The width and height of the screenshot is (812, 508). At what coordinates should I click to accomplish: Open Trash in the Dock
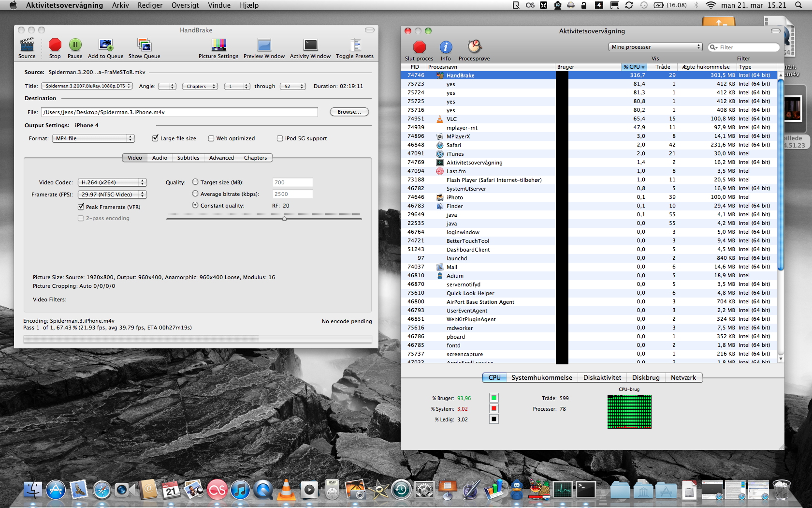click(781, 490)
